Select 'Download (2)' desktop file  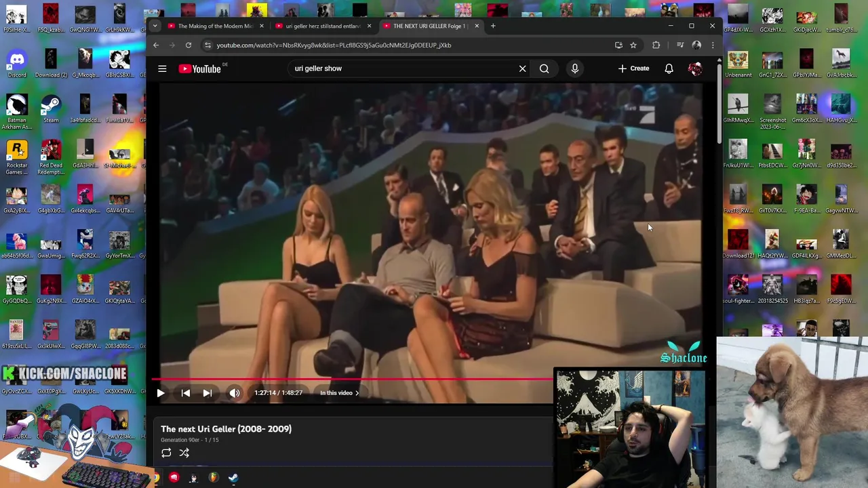[x=51, y=64]
